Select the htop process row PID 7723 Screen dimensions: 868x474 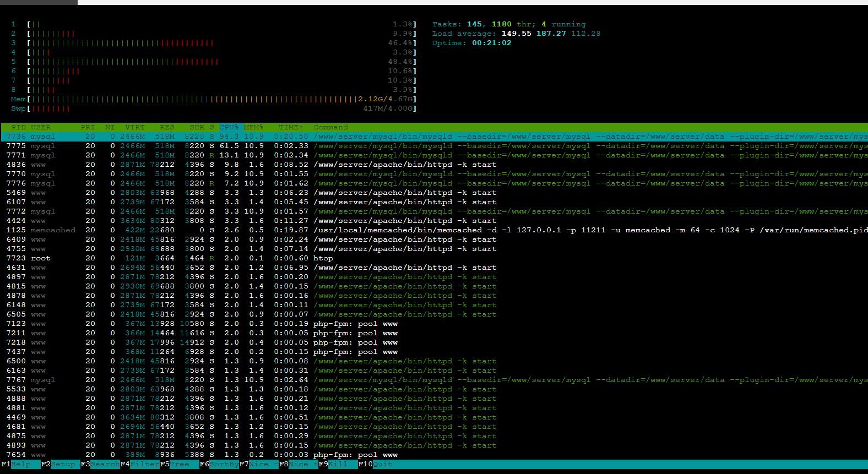(x=434, y=258)
